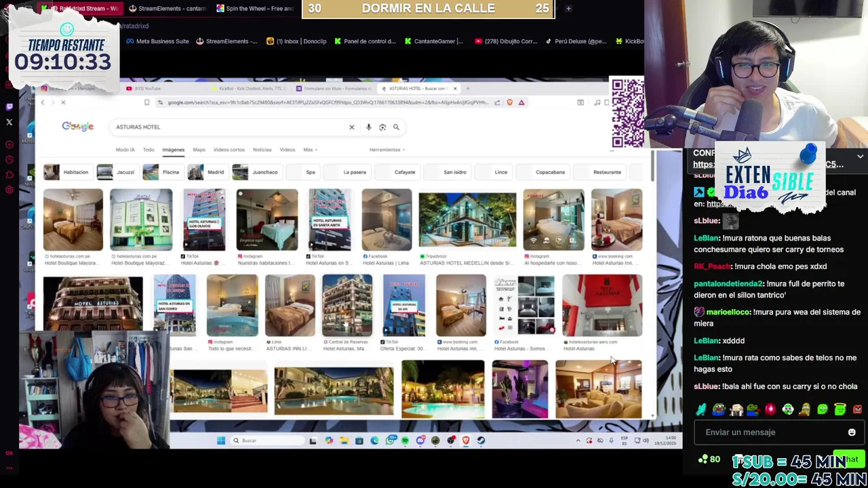Screen dimensions: 868x488
Task: Filter images by the Spa chip
Action: coord(302,172)
